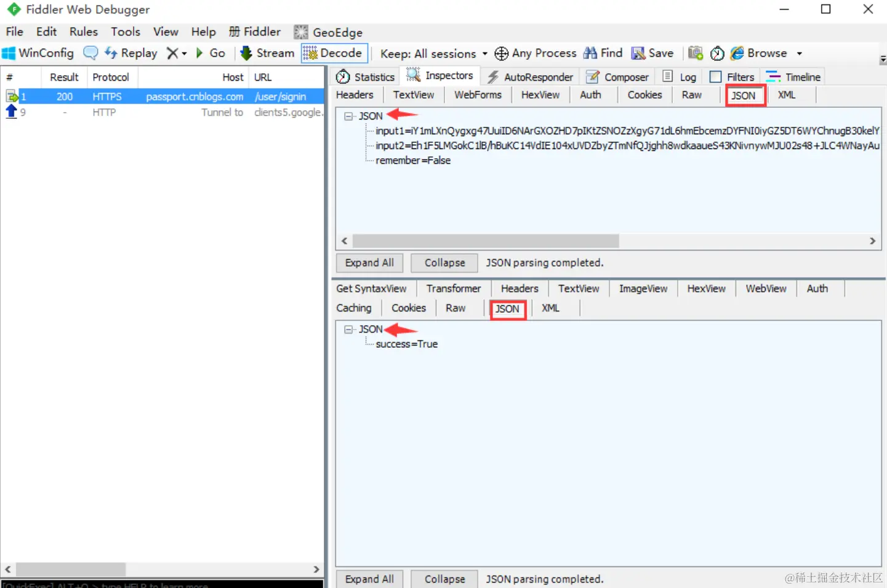Open the comment speech bubble icon

click(x=90, y=53)
